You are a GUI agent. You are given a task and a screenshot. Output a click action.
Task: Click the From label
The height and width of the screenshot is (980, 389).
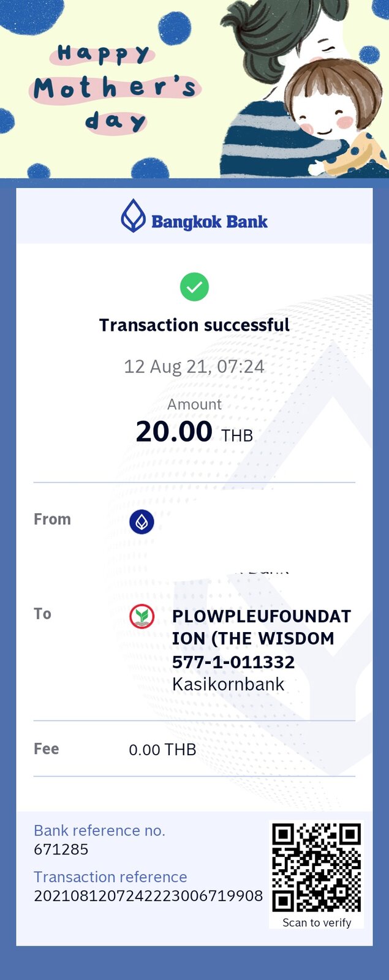[52, 519]
